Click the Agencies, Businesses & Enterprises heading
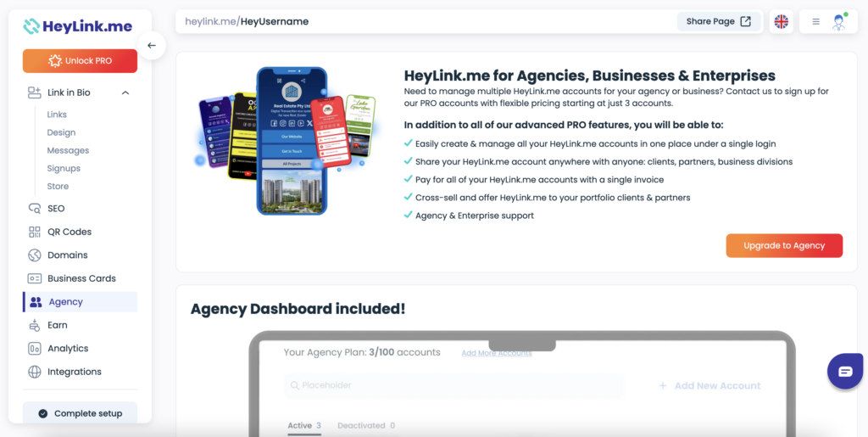This screenshot has height=437, width=868. [x=590, y=76]
